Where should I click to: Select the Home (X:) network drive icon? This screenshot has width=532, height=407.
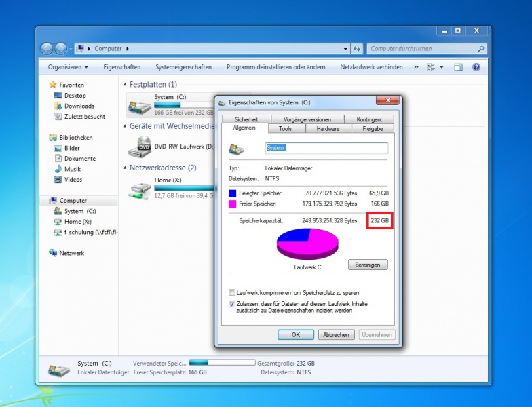140,191
